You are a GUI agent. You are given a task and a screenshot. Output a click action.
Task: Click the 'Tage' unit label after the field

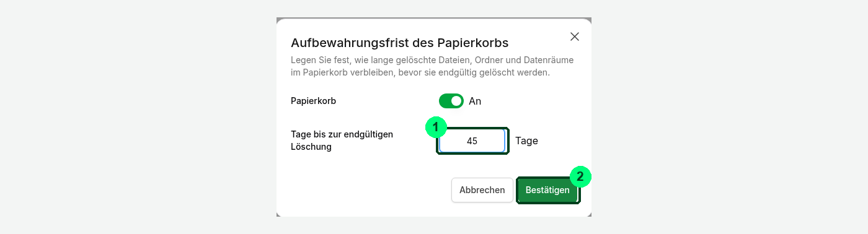pyautogui.click(x=526, y=141)
